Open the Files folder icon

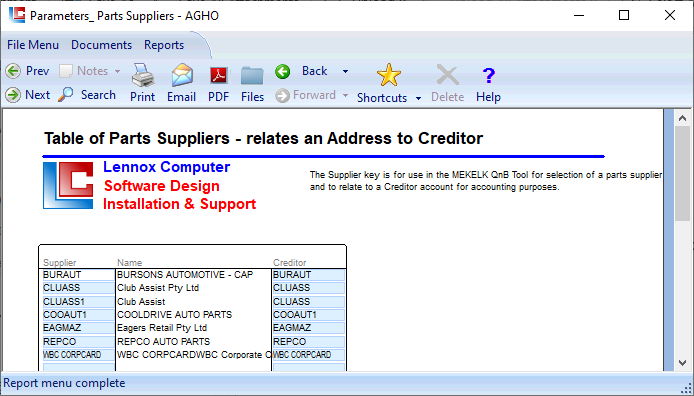point(252,76)
